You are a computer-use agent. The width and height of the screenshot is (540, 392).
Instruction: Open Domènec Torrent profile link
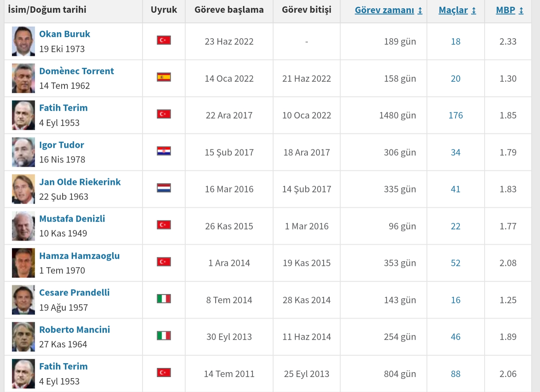[76, 71]
